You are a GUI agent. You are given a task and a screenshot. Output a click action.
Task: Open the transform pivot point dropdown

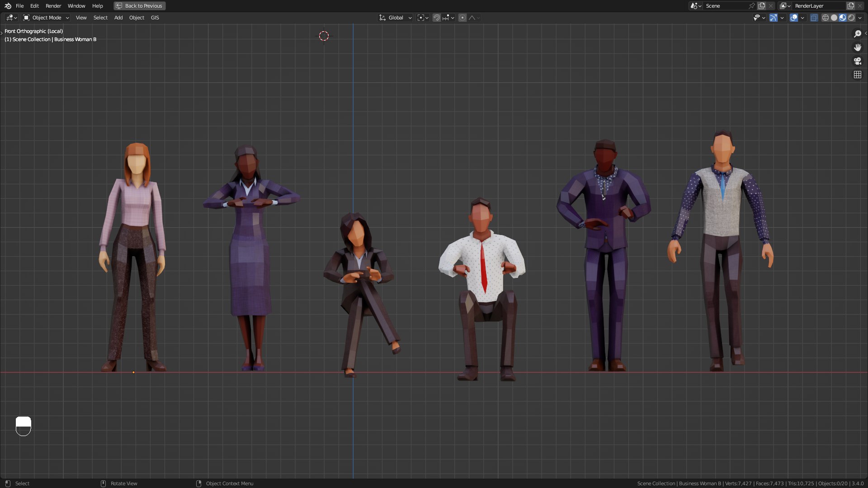click(423, 18)
